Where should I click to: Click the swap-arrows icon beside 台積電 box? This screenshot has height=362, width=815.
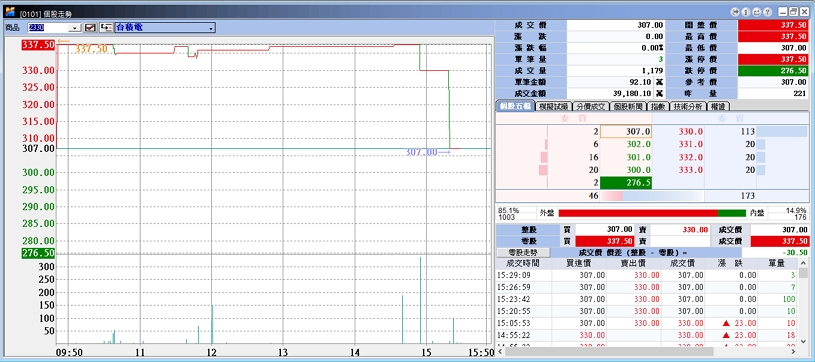click(106, 28)
